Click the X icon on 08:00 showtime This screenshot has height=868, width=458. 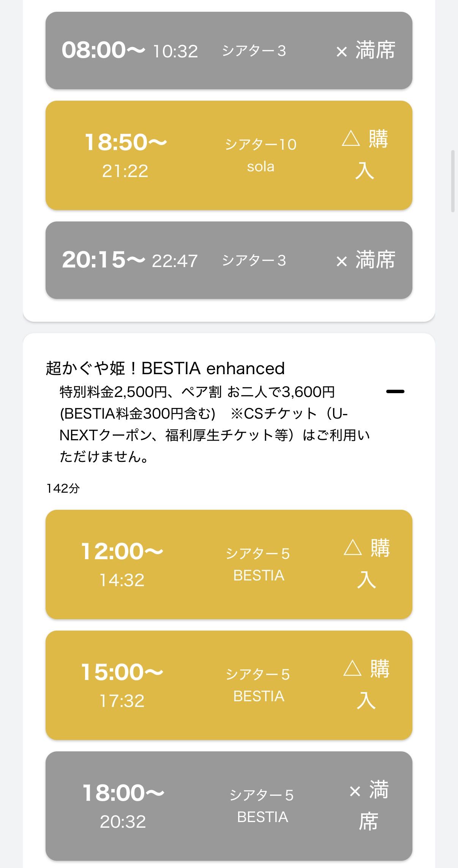click(x=342, y=52)
